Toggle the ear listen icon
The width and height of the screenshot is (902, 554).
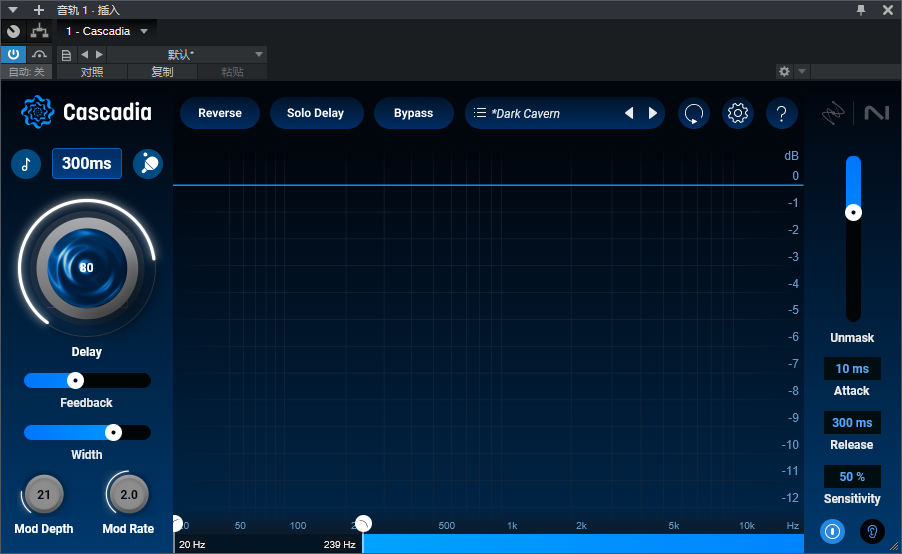872,531
